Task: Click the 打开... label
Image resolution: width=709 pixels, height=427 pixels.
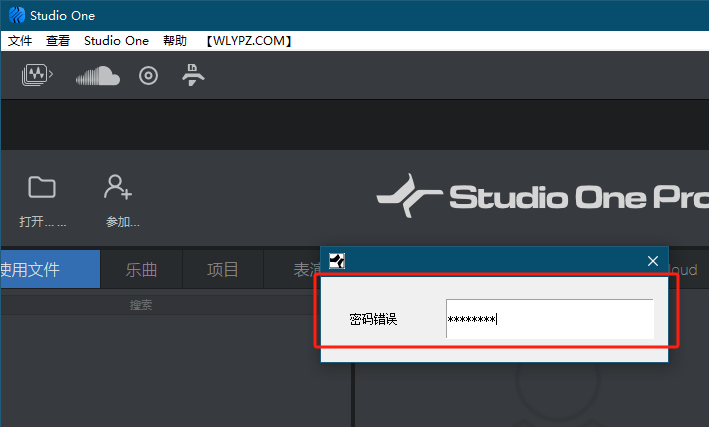Action: tap(43, 222)
